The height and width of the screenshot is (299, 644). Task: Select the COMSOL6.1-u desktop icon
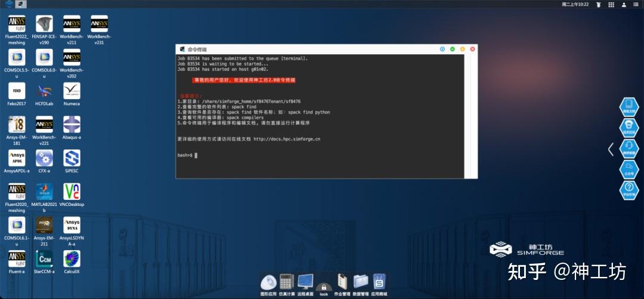pos(17,225)
